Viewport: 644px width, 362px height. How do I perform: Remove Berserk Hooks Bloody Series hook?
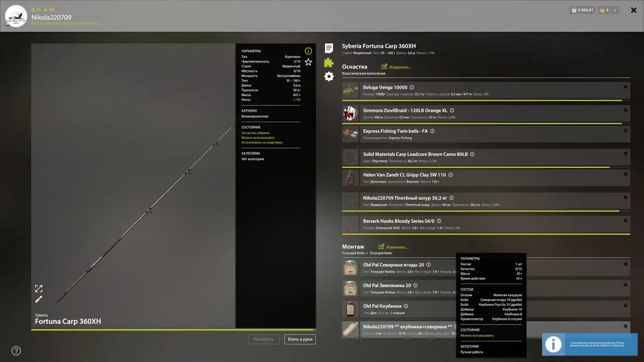click(x=625, y=221)
